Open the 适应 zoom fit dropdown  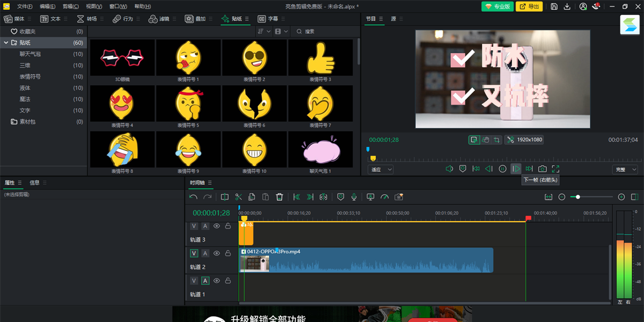381,169
